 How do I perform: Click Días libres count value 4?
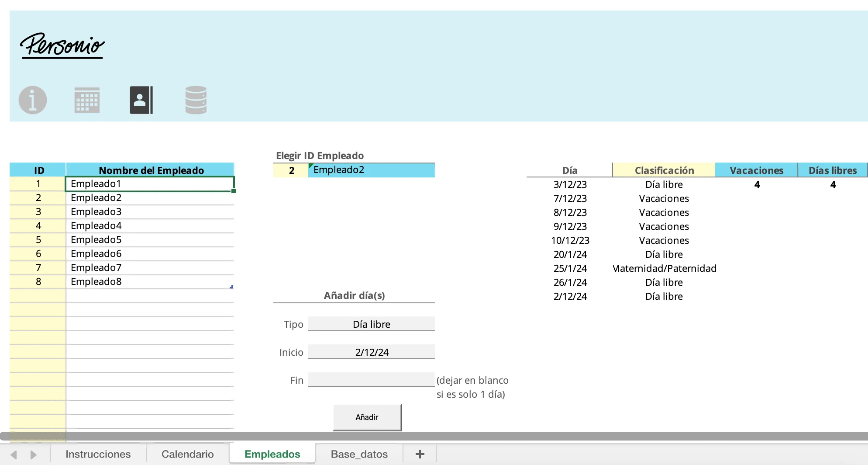pyautogui.click(x=833, y=184)
